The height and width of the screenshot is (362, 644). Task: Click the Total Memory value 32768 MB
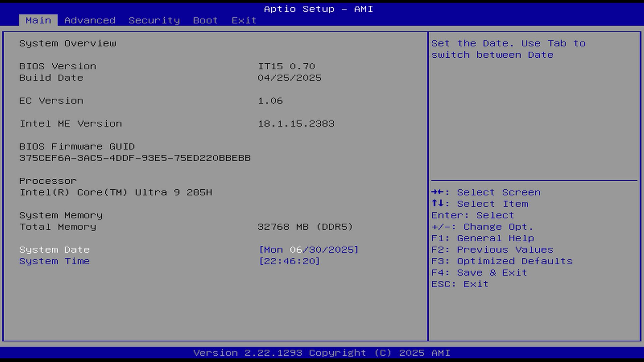coord(305,227)
